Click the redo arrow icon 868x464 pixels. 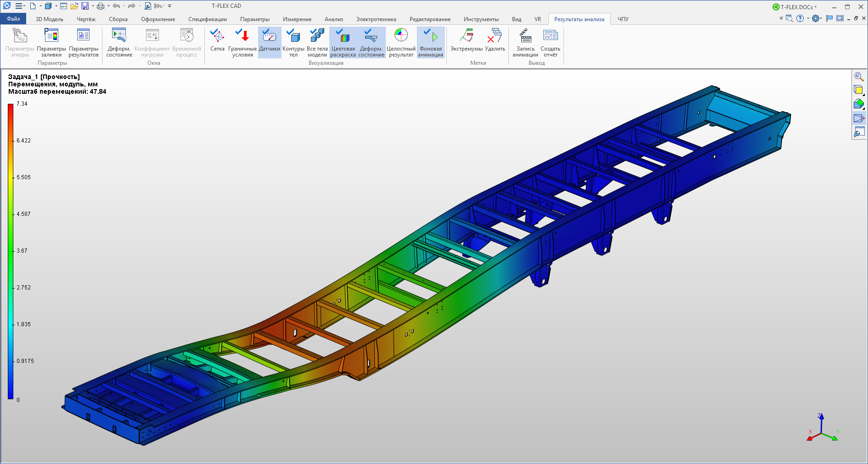(131, 6)
